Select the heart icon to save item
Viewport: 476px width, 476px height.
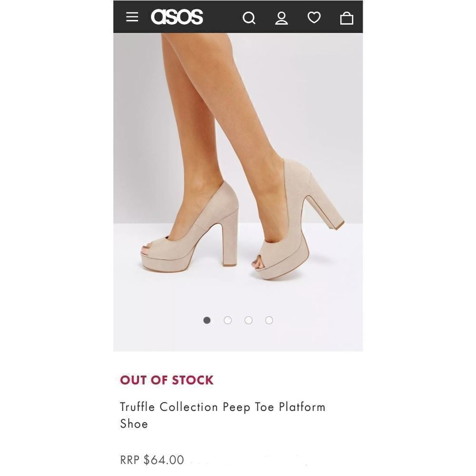coord(314,18)
